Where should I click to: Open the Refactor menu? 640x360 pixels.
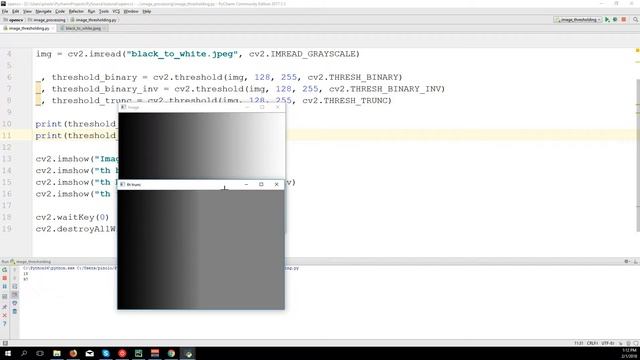click(x=76, y=11)
